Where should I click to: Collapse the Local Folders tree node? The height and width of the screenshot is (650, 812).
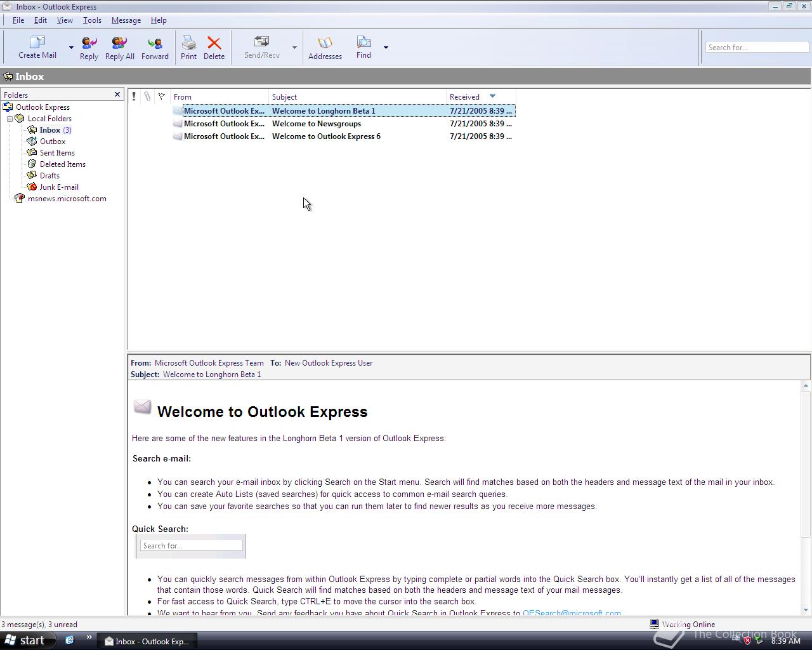10,119
